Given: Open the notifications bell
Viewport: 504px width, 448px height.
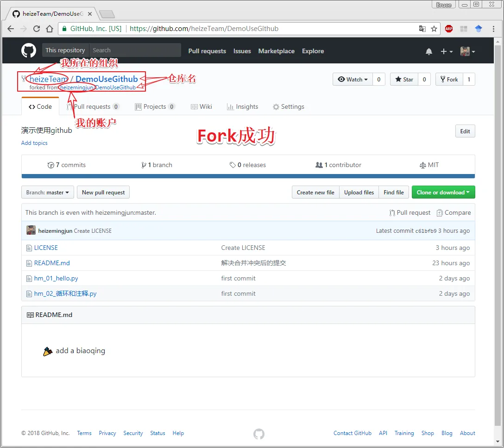Looking at the screenshot, I should (x=429, y=51).
